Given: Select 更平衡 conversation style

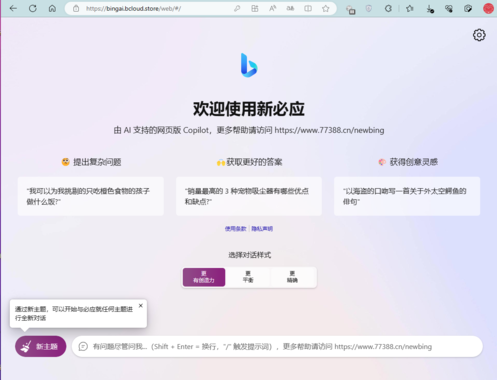Looking at the screenshot, I should click(248, 277).
